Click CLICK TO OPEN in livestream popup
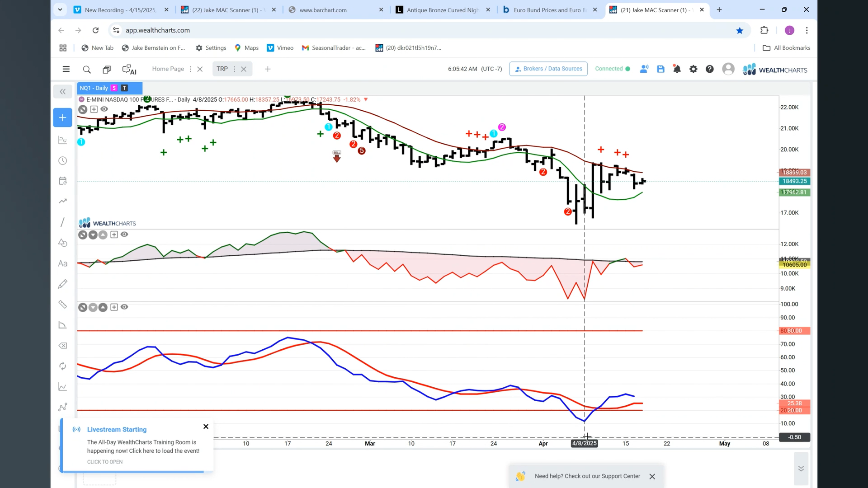The width and height of the screenshot is (868, 488). [105, 462]
